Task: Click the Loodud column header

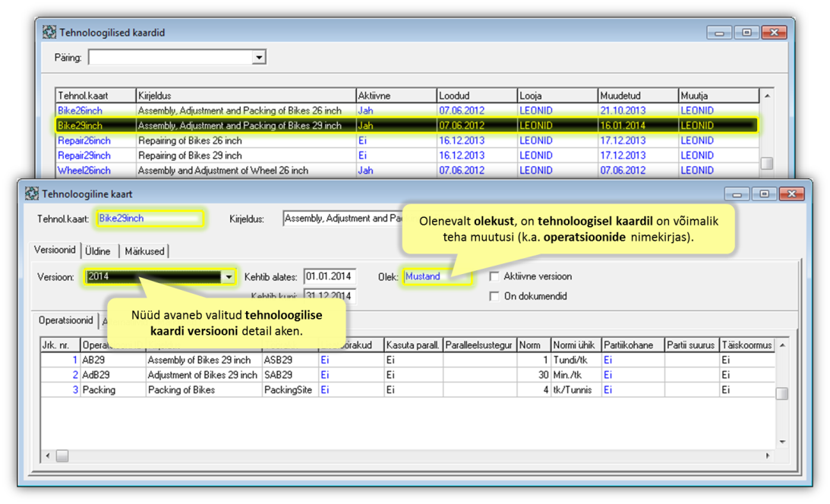Action: (x=477, y=96)
